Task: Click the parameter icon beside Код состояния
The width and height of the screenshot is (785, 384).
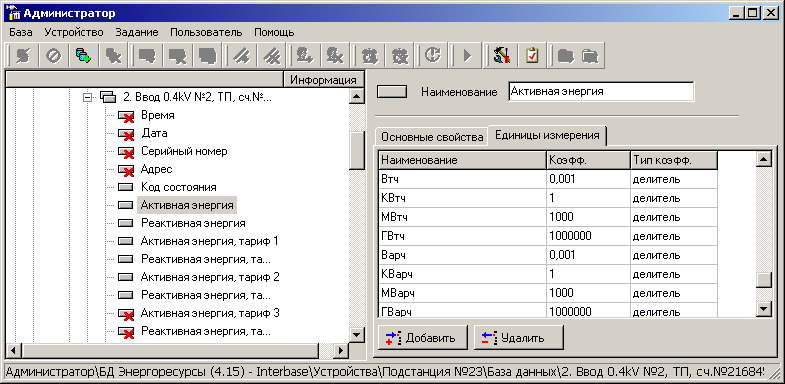Action: [126, 187]
